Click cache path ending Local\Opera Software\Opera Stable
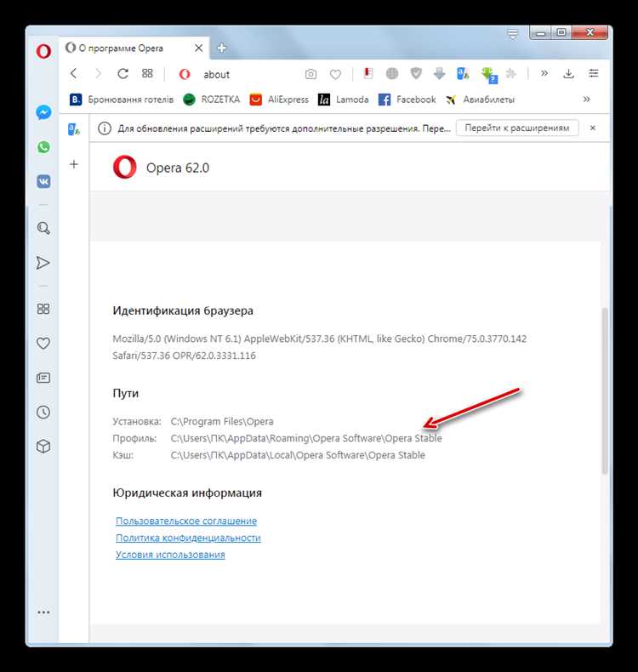 (298, 455)
